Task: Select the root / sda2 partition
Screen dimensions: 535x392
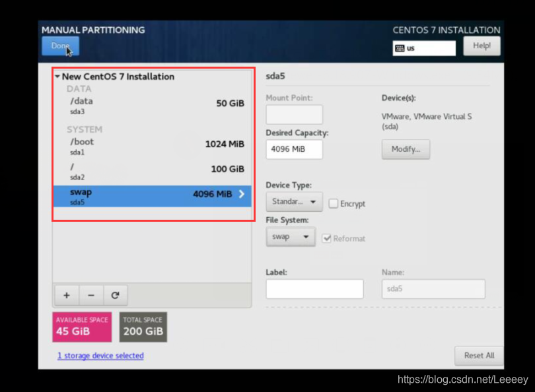Action: [152, 172]
